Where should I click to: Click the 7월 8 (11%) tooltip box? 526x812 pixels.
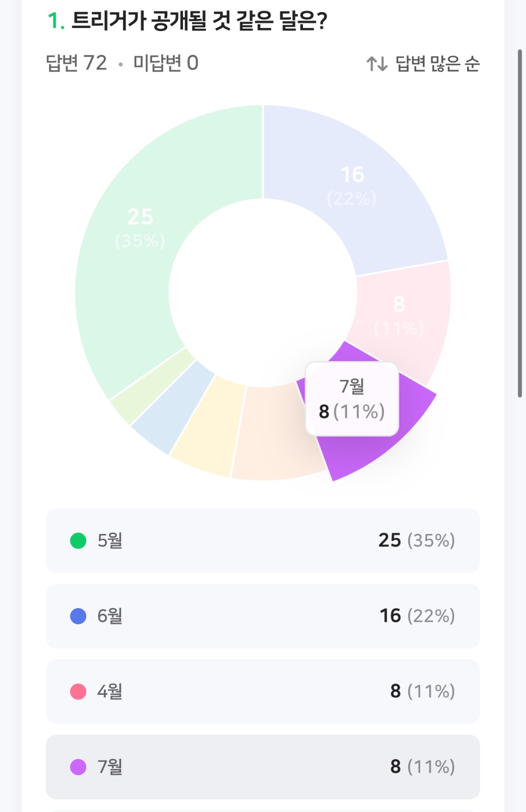[x=352, y=399]
